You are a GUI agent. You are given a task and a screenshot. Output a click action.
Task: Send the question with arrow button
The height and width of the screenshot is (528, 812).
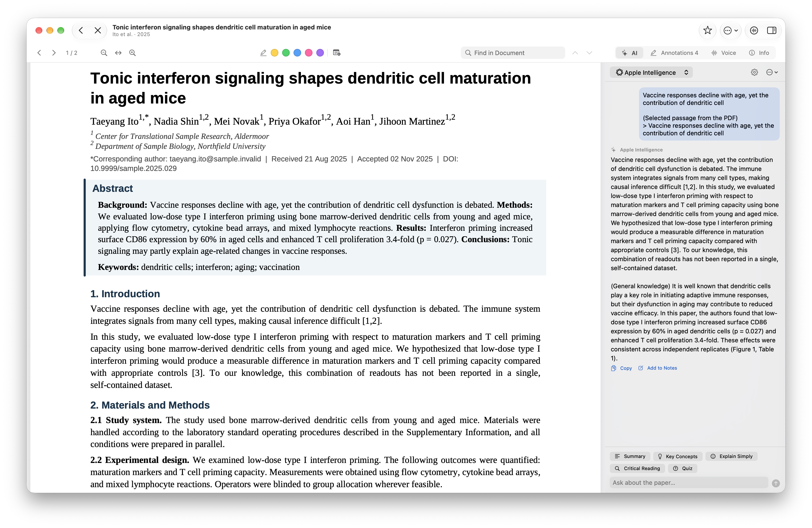click(x=775, y=483)
